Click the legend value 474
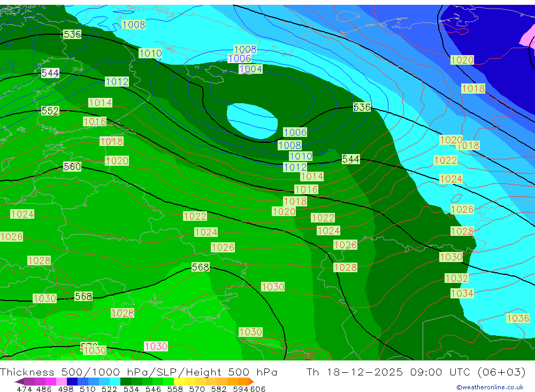 [24, 389]
